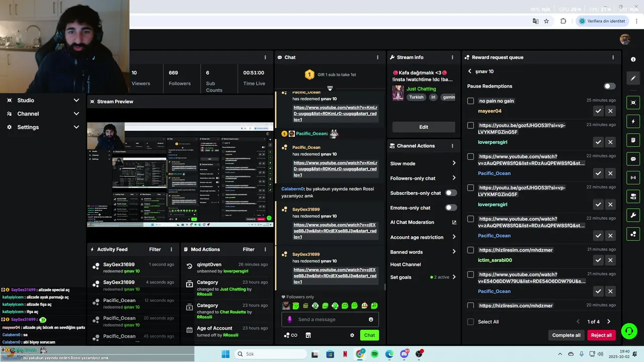644x362 pixels.
Task: Click Reject all button
Action: [601, 335]
